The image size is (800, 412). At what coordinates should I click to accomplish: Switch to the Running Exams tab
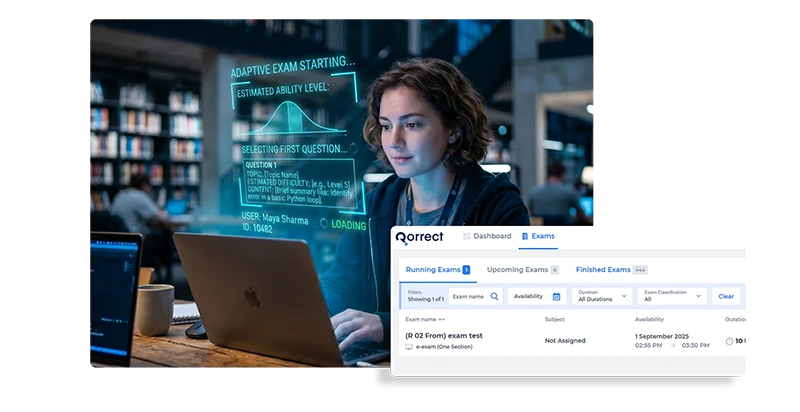tap(438, 270)
